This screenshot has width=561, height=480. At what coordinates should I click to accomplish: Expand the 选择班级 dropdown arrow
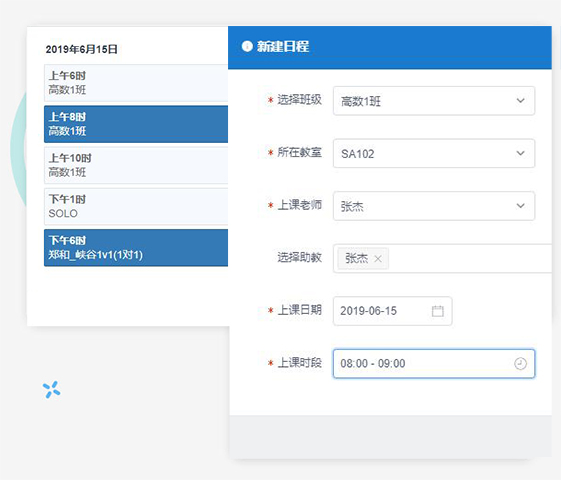(x=521, y=101)
